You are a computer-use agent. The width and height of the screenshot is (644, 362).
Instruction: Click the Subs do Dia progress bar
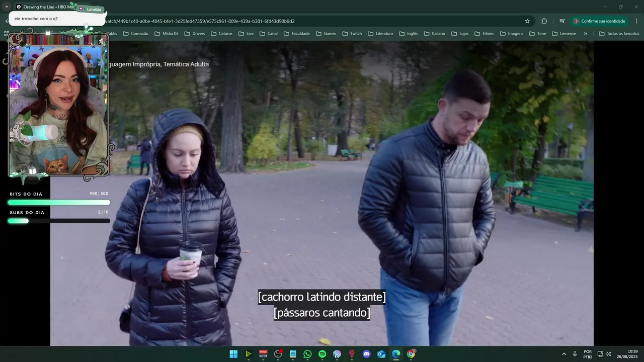pos(59,221)
